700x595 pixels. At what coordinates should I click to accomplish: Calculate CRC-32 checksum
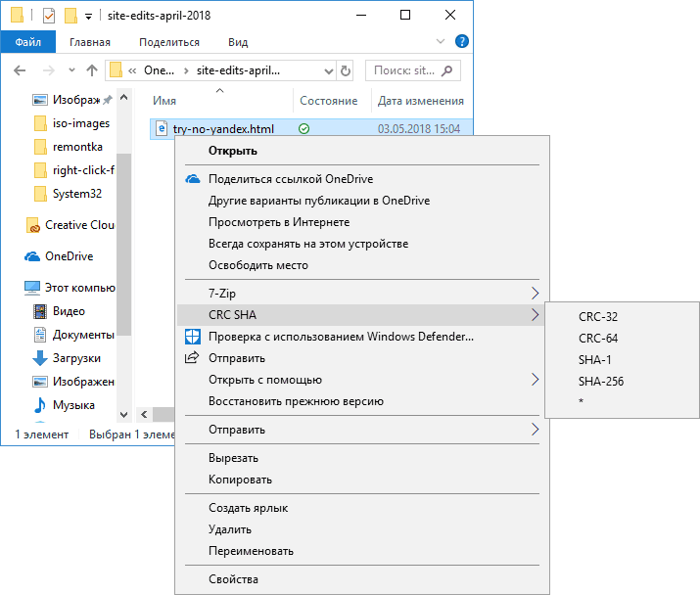tap(623, 317)
